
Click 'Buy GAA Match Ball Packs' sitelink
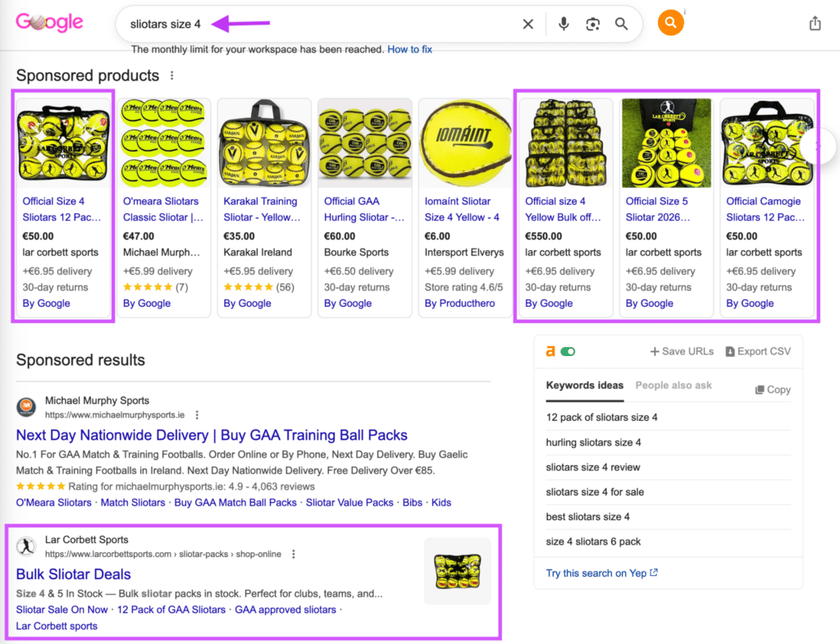[235, 503]
